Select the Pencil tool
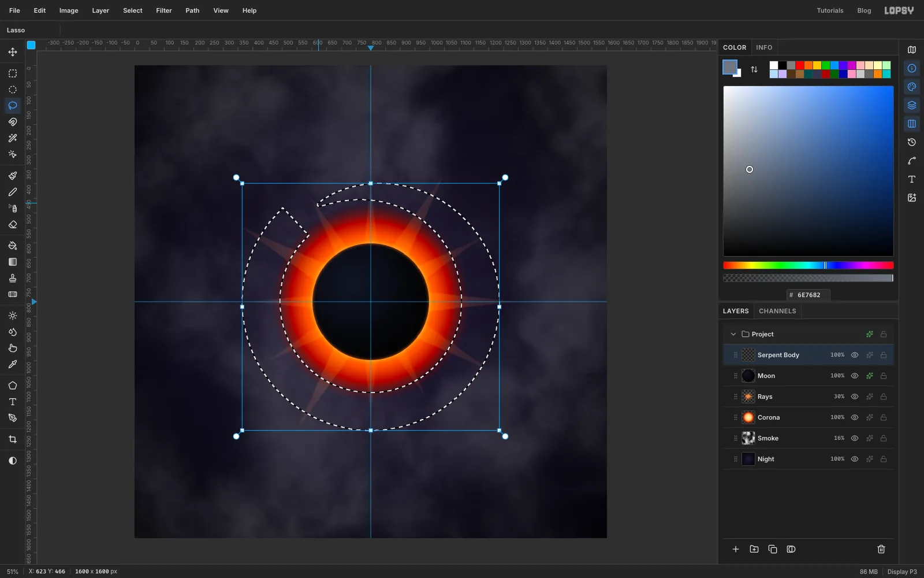 (x=13, y=192)
